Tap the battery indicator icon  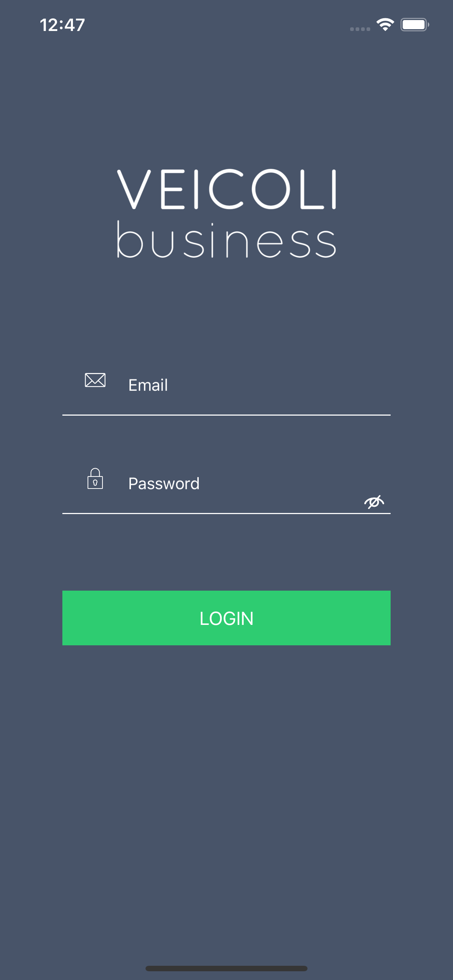pyautogui.click(x=415, y=25)
